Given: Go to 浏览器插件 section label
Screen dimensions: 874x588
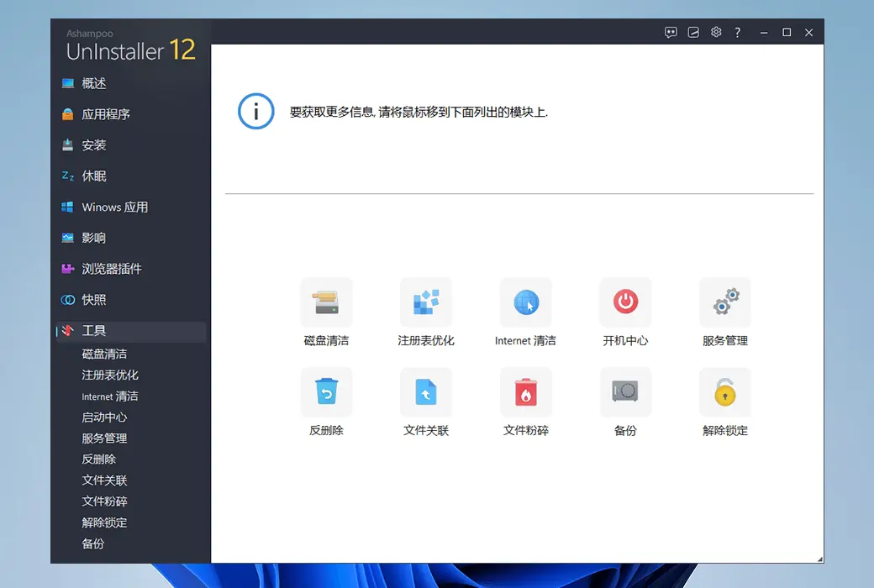Looking at the screenshot, I should (x=112, y=269).
